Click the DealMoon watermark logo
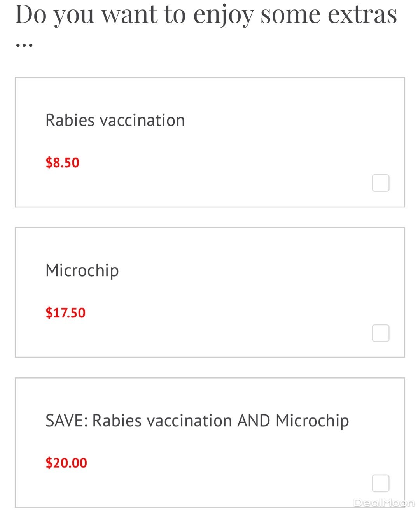The width and height of the screenshot is (420, 512). pos(384,503)
